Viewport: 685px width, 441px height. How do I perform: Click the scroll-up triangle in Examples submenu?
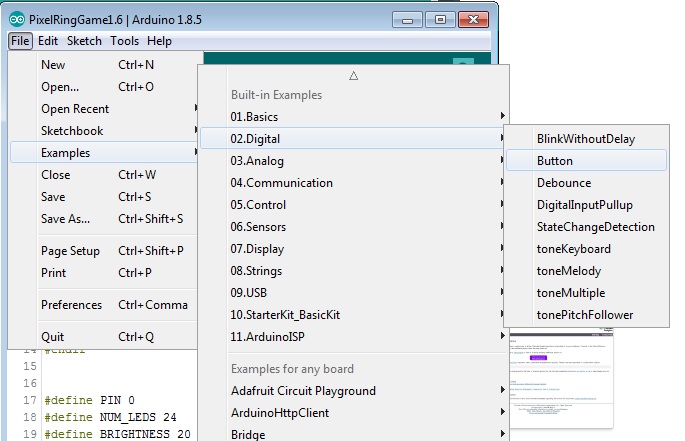[x=353, y=76]
